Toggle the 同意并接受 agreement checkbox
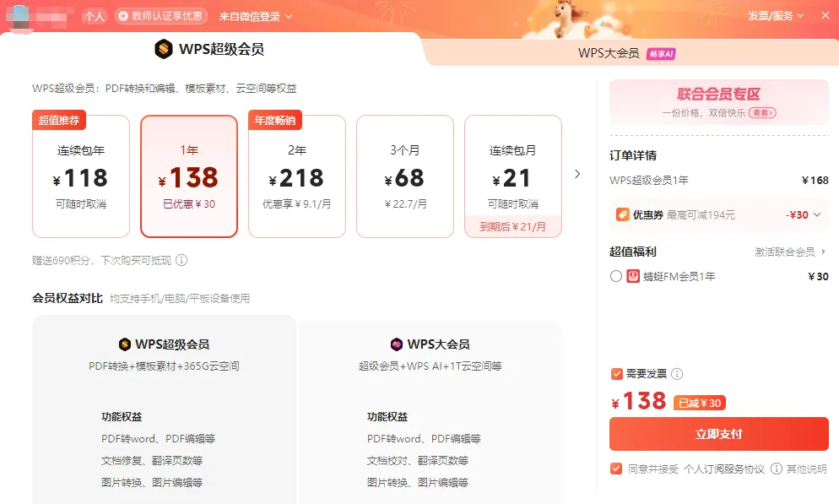The image size is (839, 504). 616,469
